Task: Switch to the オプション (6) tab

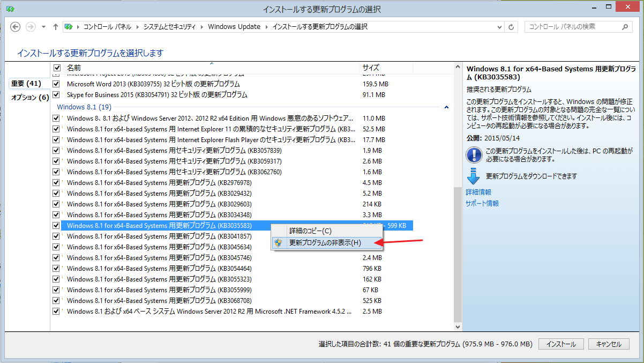Action: 29,97
